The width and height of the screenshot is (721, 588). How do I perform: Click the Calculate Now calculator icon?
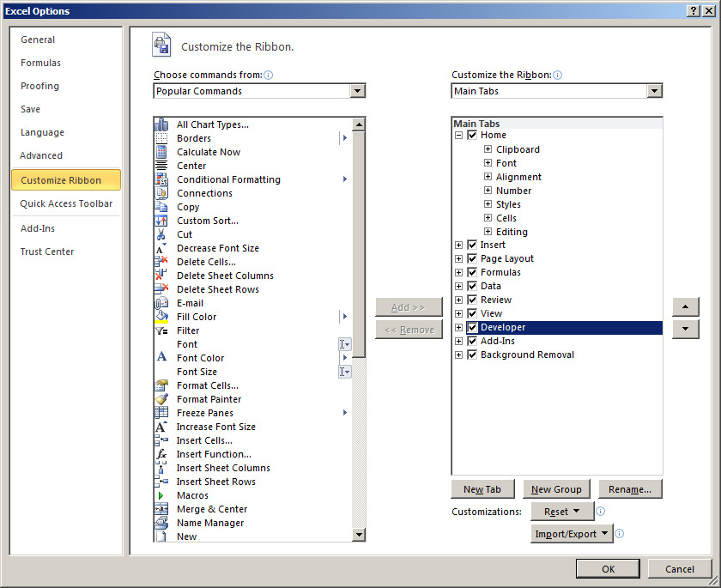[161, 152]
